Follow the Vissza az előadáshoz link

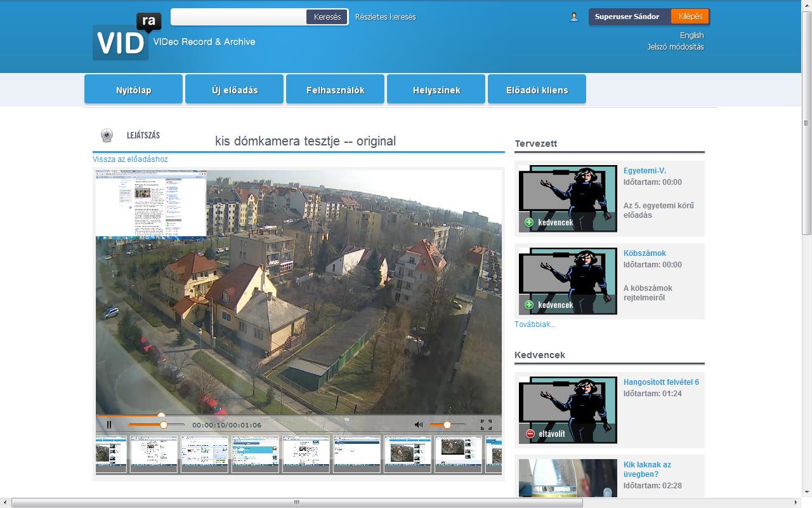tap(130, 159)
